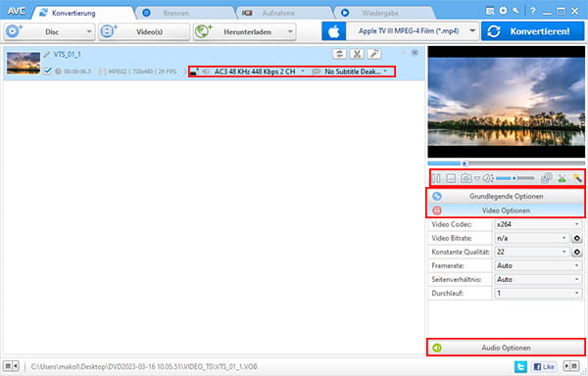This screenshot has width=588, height=376.
Task: Open the Video Codec x264 dropdown
Action: tap(538, 224)
